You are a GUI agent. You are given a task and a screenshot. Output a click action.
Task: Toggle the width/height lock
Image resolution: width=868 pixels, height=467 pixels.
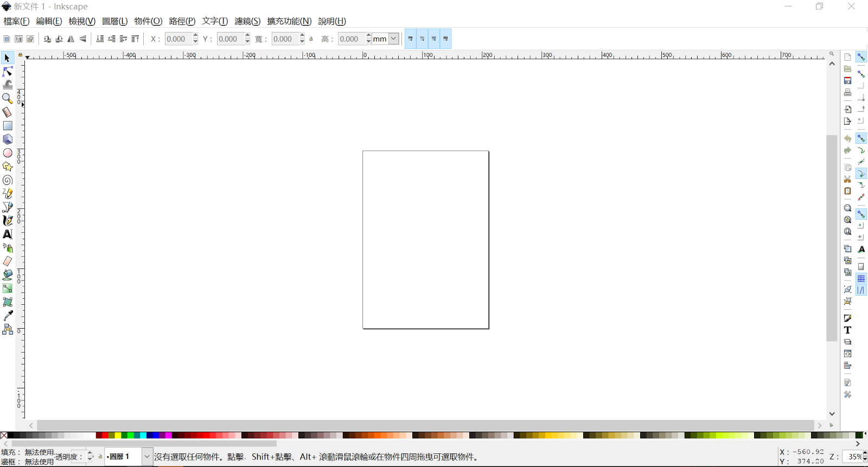pos(311,39)
